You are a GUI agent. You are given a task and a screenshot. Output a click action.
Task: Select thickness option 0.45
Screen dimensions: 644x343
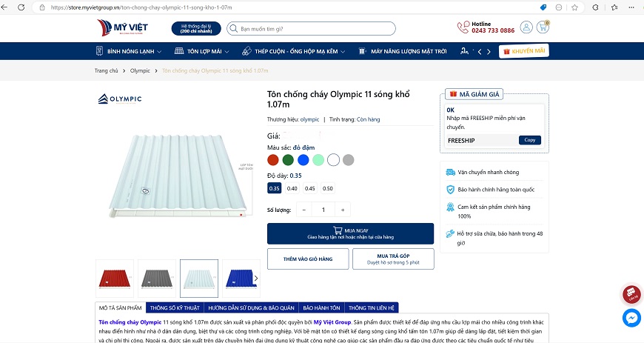[309, 188]
